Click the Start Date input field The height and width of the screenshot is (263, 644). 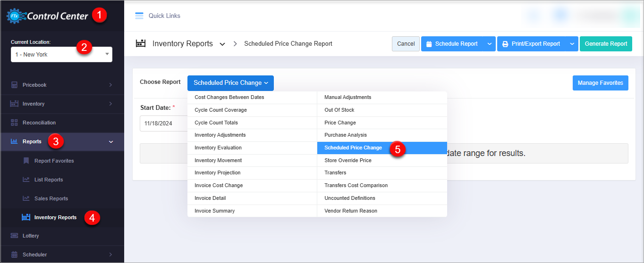pos(163,123)
